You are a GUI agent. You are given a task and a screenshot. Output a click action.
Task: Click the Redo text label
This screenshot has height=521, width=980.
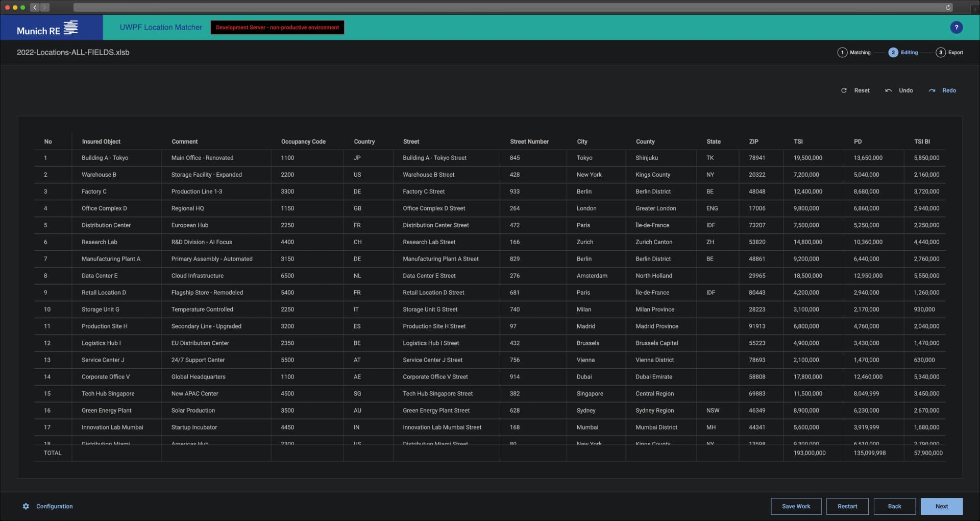point(949,90)
